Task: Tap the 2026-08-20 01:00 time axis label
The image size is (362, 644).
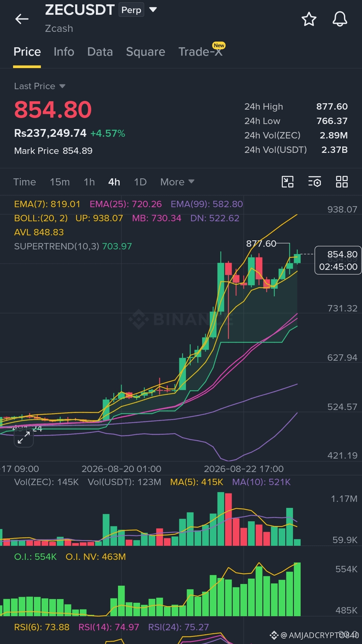Action: click(121, 469)
